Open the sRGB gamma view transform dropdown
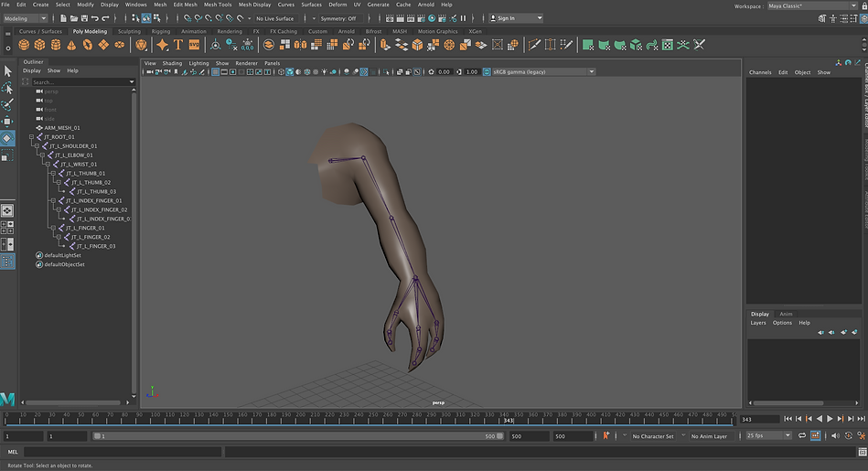The width and height of the screenshot is (868, 471). coord(543,72)
